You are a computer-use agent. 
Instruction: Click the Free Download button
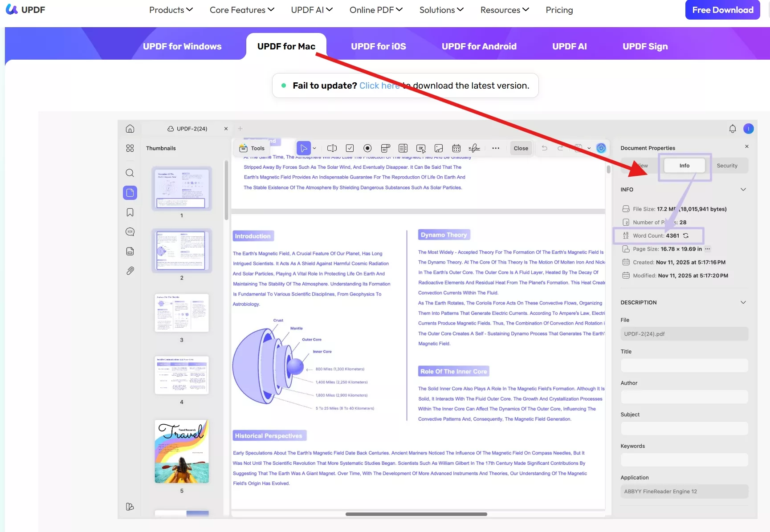tap(723, 10)
